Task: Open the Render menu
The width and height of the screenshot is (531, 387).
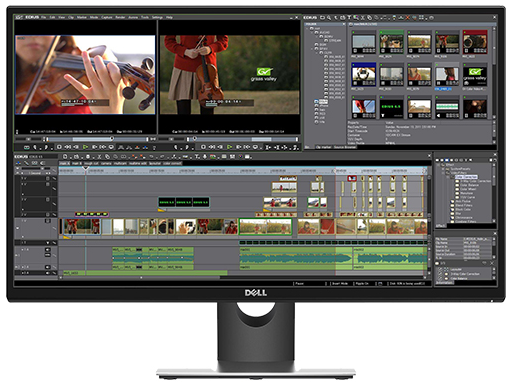Action: click(120, 17)
